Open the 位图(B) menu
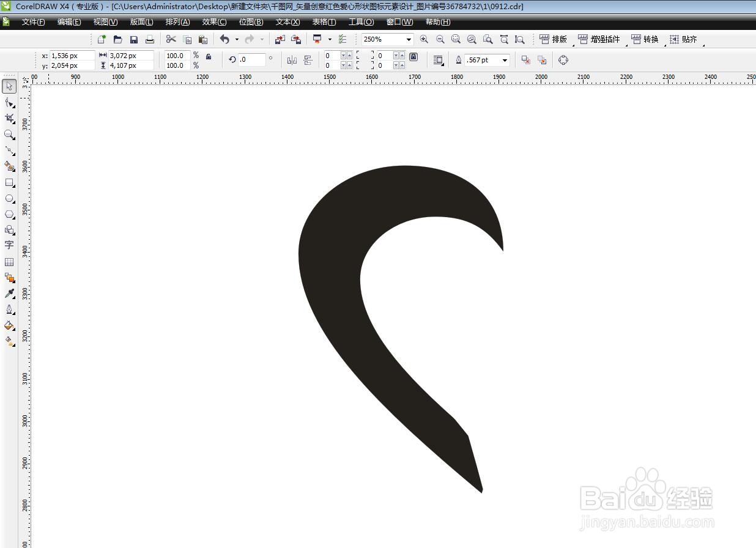Image resolution: width=756 pixels, height=548 pixels. coord(251,22)
